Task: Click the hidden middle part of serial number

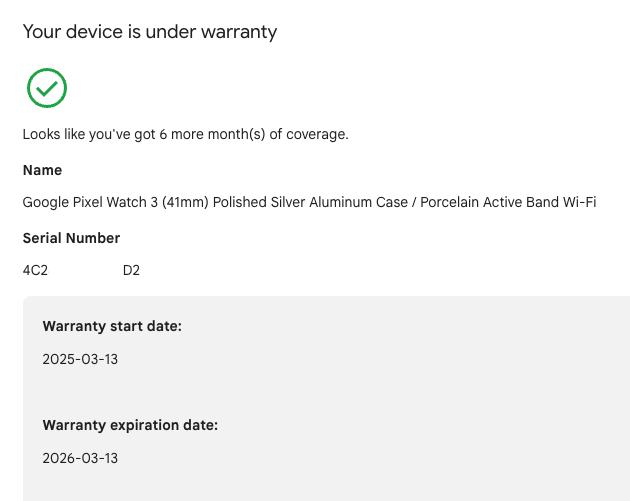Action: click(x=85, y=270)
